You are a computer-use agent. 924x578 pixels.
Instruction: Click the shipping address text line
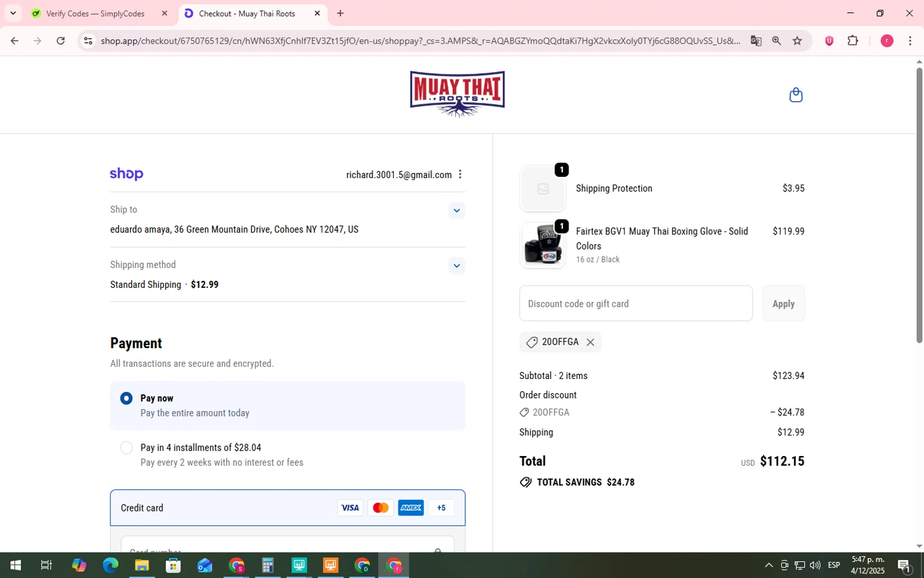234,229
